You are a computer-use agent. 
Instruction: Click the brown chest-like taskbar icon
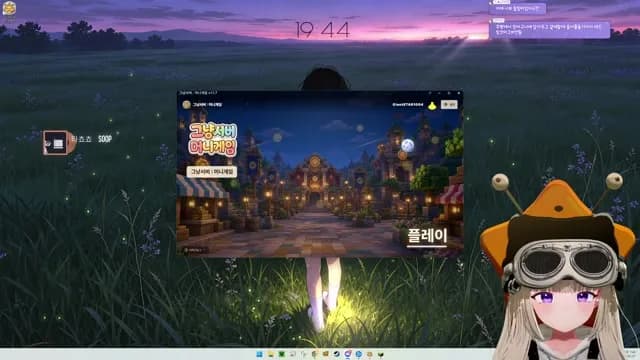[325, 354]
